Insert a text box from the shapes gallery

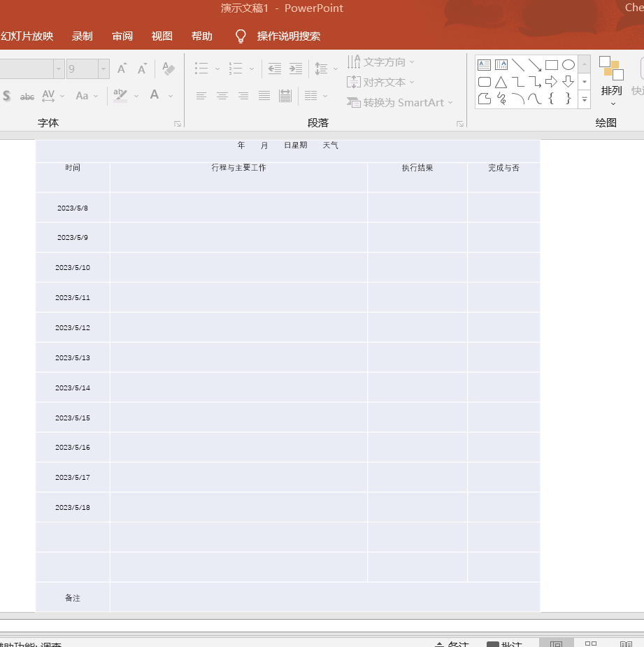[484, 64]
